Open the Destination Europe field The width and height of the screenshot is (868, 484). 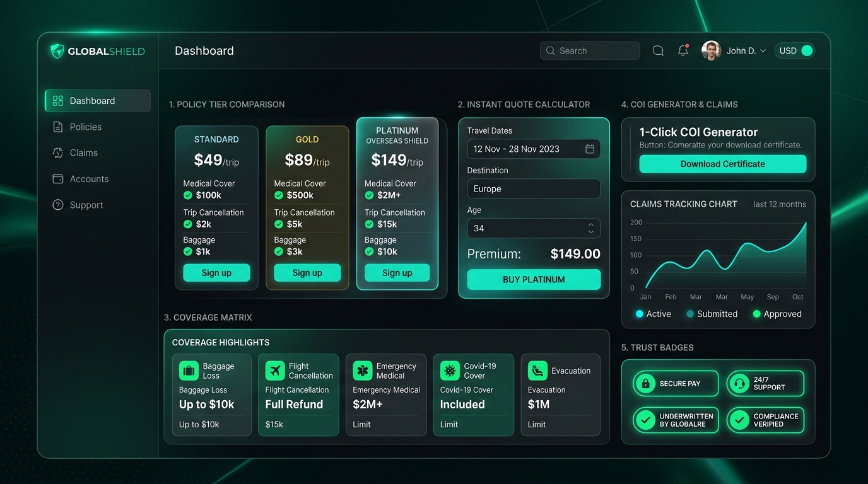pyautogui.click(x=534, y=188)
